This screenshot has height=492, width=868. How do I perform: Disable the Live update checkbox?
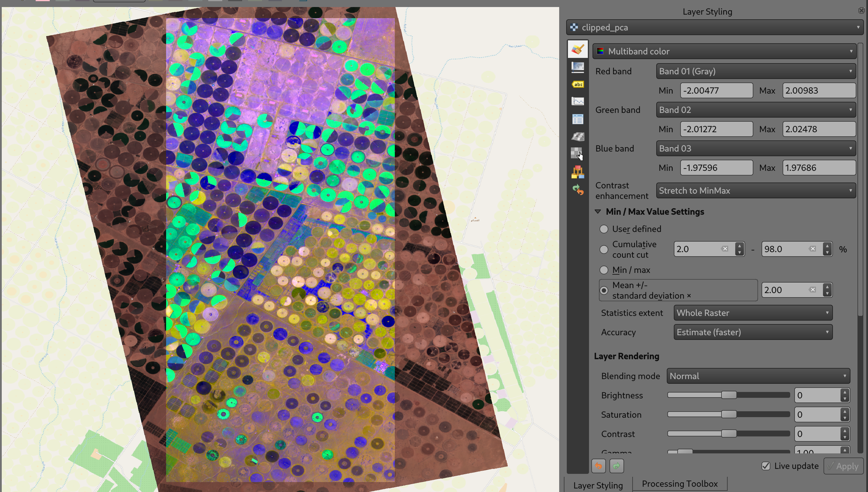[766, 466]
